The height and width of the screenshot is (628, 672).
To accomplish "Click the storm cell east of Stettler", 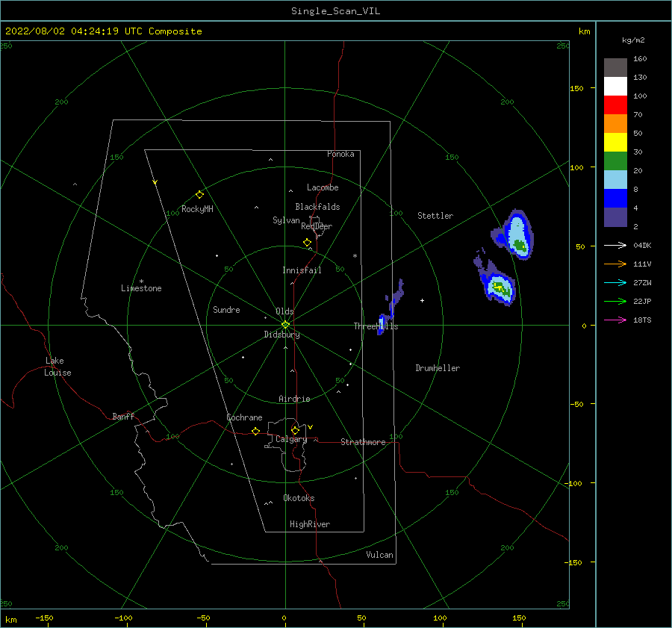I will pos(515,235).
